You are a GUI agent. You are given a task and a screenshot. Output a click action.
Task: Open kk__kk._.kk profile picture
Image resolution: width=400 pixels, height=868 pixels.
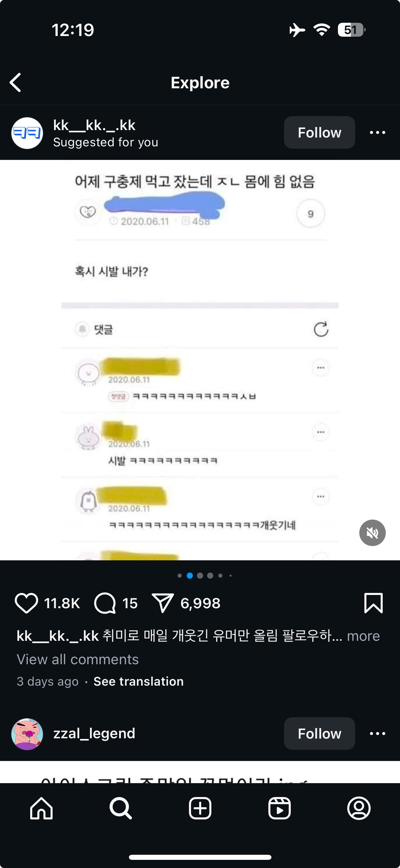pos(27,133)
